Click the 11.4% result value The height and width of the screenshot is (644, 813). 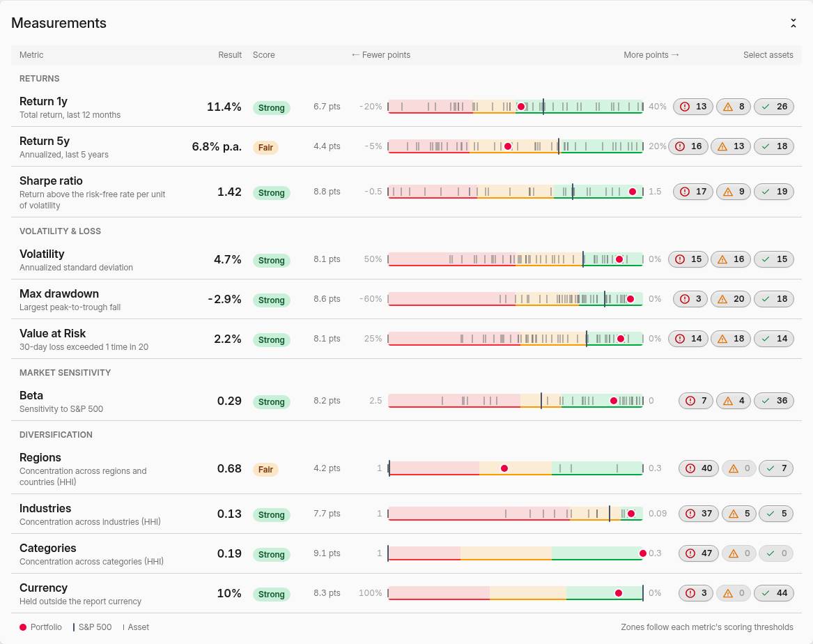coord(224,107)
